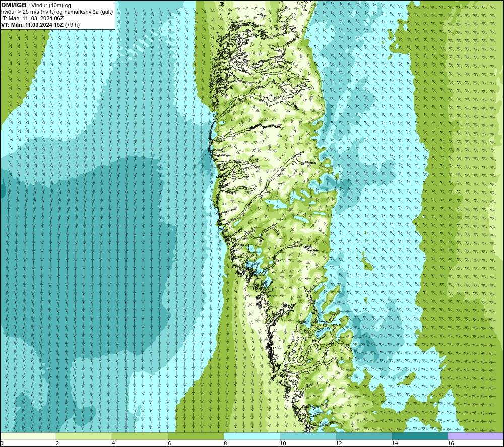The width and height of the screenshot is (504, 447).
Task: Click the "DMI/IGB" title text
Action: pyautogui.click(x=14, y=5)
